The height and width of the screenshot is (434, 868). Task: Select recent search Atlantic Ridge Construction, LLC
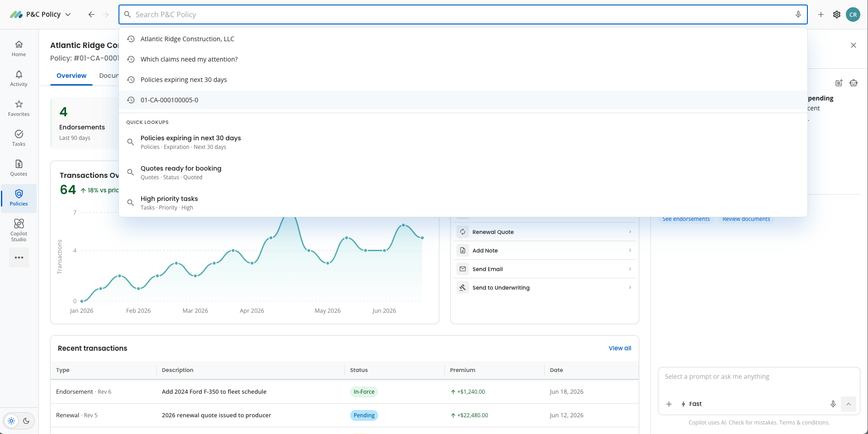coord(463,39)
